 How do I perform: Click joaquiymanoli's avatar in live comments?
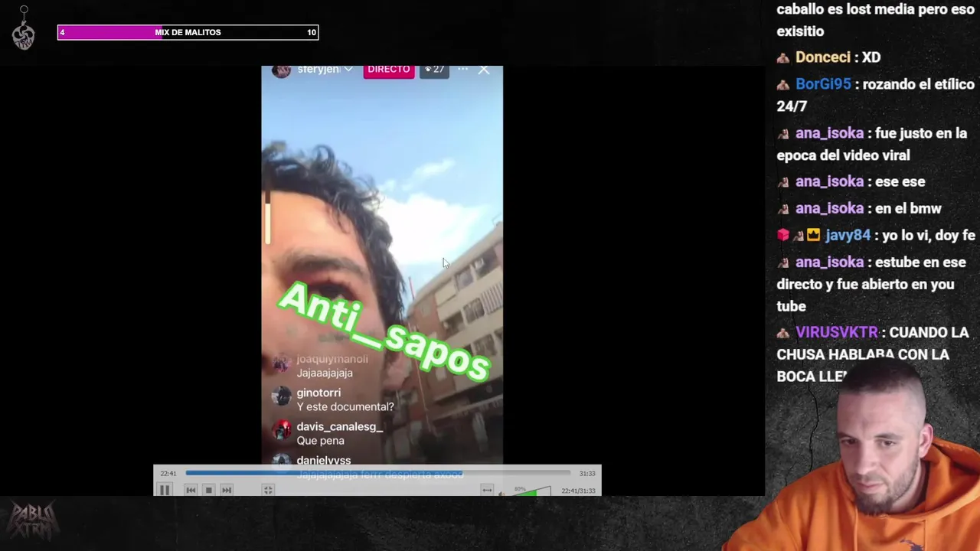[282, 363]
